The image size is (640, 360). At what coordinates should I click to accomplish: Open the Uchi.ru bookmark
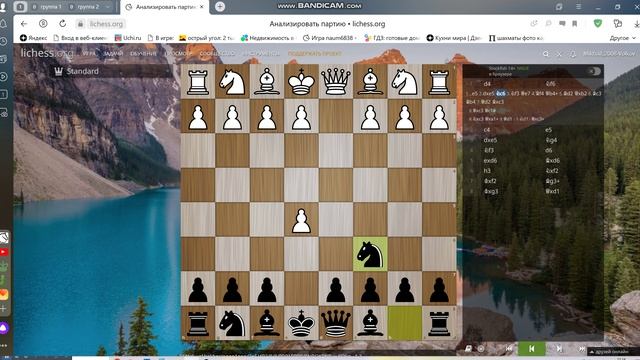[128, 38]
